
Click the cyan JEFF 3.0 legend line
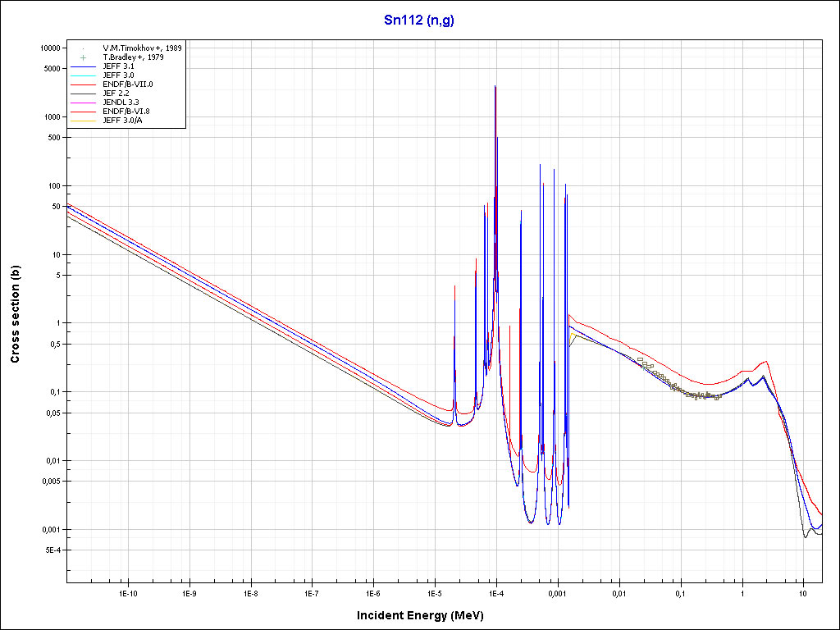coord(84,75)
